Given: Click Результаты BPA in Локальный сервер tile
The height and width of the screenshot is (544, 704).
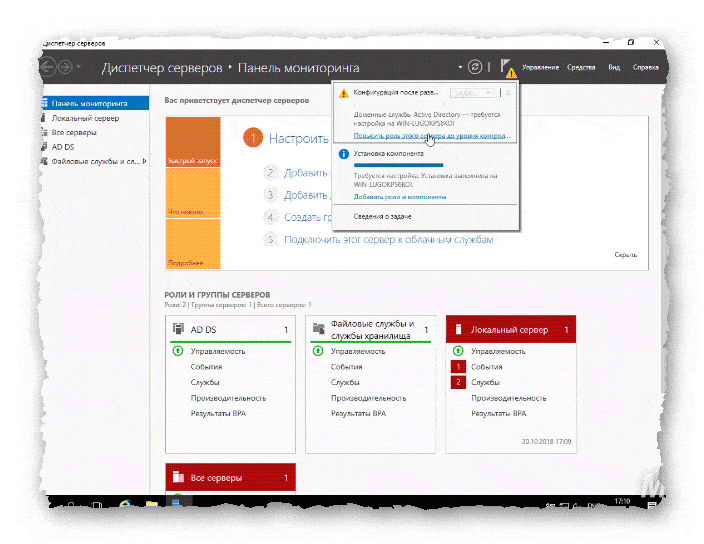Looking at the screenshot, I should click(x=498, y=413).
